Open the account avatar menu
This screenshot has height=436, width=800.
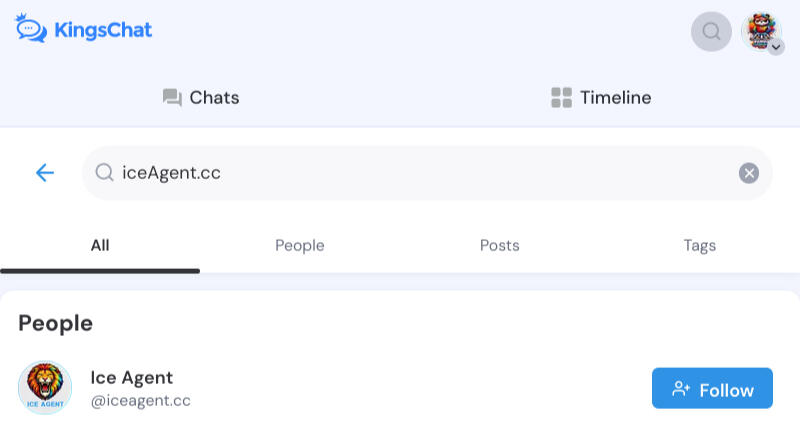click(x=761, y=31)
